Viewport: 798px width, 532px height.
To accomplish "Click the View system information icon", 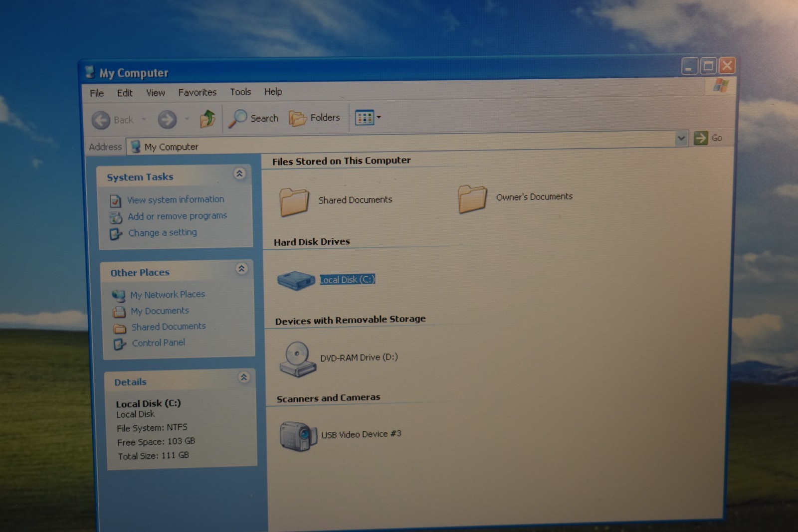I will 115,201.
